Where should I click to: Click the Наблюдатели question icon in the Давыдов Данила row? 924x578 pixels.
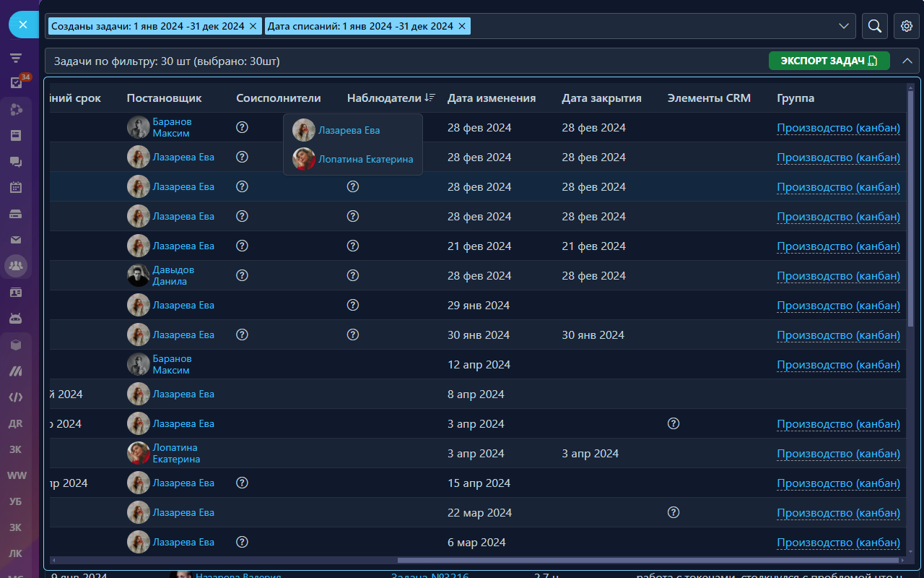pos(353,275)
